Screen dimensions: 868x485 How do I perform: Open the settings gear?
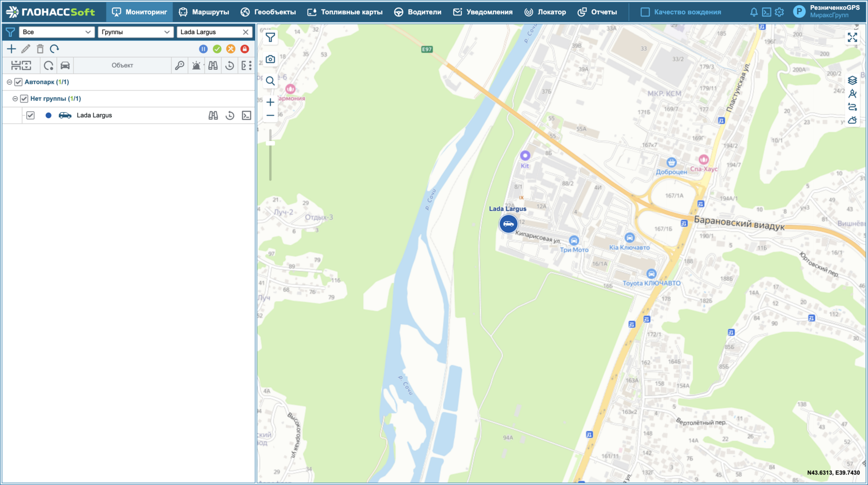click(779, 12)
